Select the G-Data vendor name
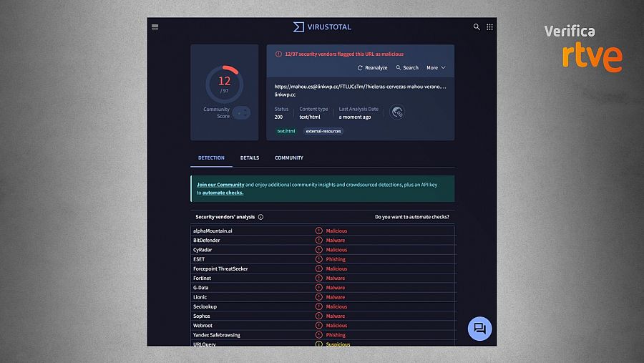 pyautogui.click(x=200, y=288)
